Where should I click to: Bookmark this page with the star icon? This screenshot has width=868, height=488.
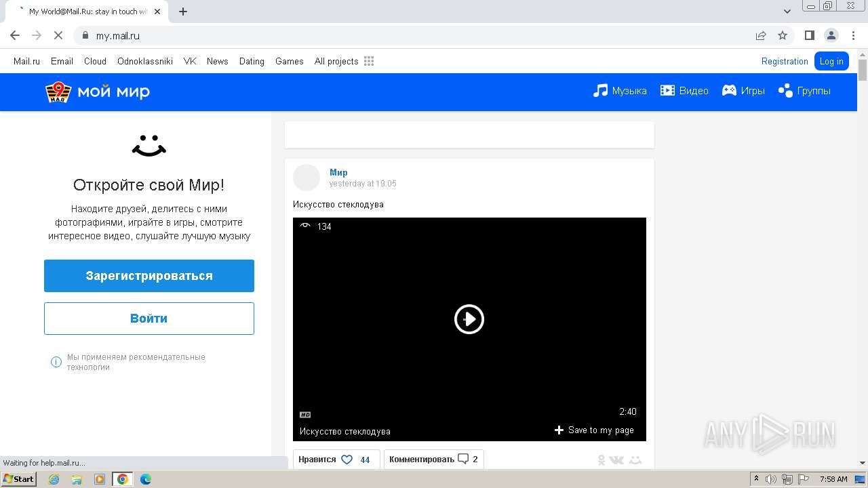(x=783, y=35)
